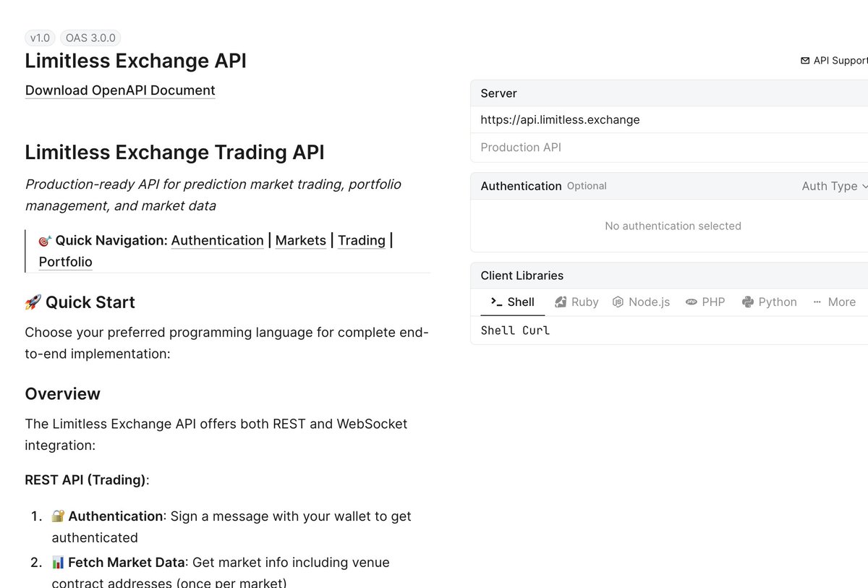Follow the Portfolio navigation link
This screenshot has width=868, height=588.
65,262
